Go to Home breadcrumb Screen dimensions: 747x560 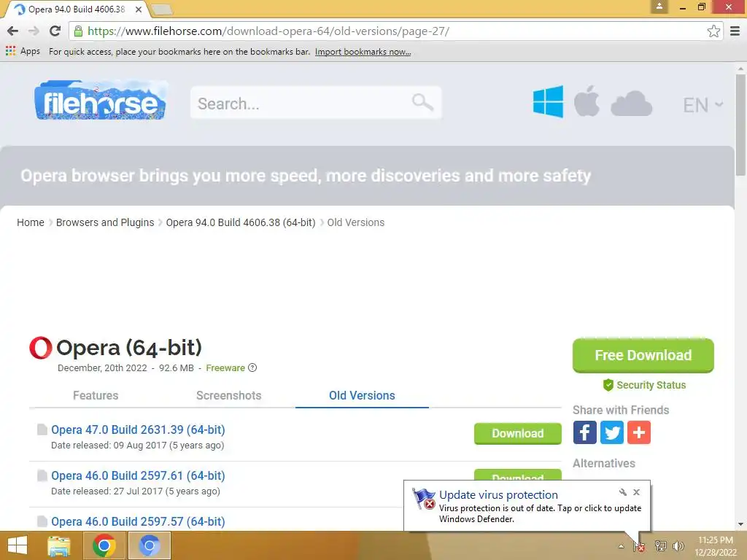(x=31, y=222)
